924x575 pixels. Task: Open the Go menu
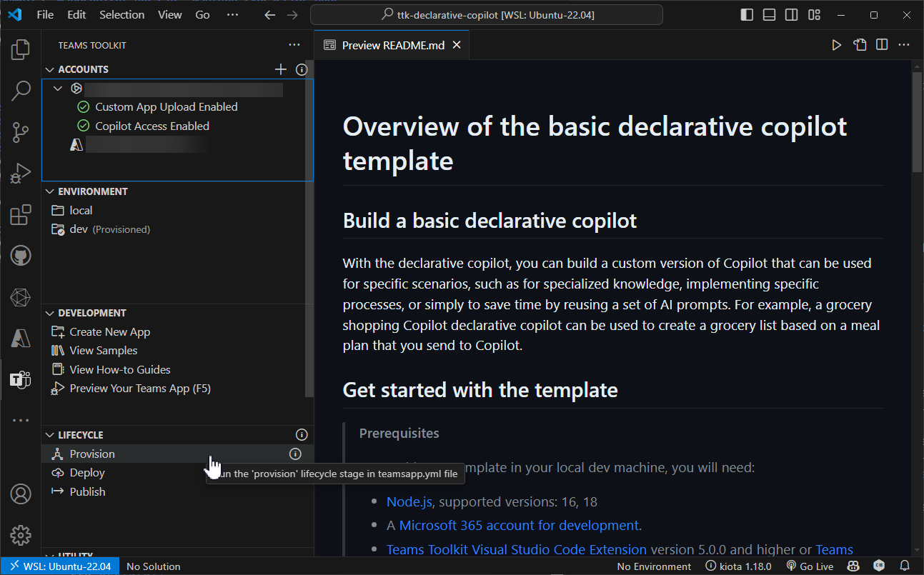pyautogui.click(x=203, y=15)
